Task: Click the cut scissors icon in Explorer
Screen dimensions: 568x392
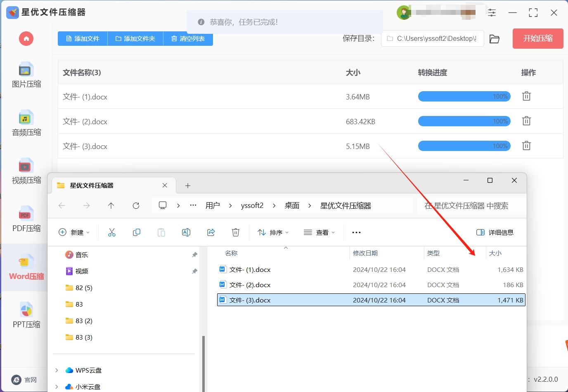Action: (x=111, y=232)
